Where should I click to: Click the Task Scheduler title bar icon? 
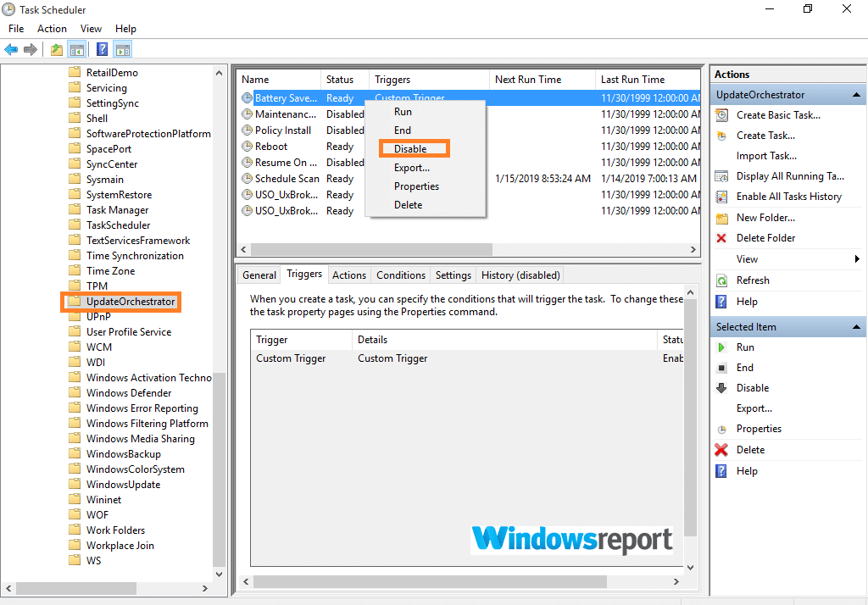tap(8, 9)
